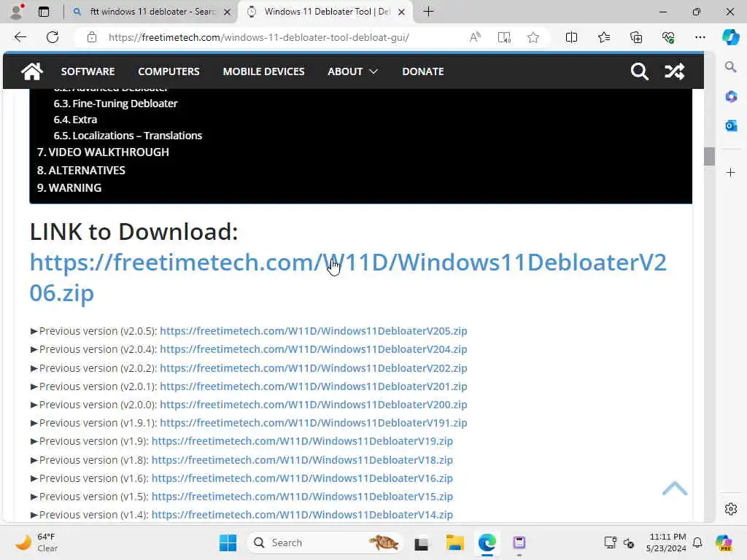Jump to 6.4 Extra section
The height and width of the screenshot is (560, 747).
(x=75, y=120)
